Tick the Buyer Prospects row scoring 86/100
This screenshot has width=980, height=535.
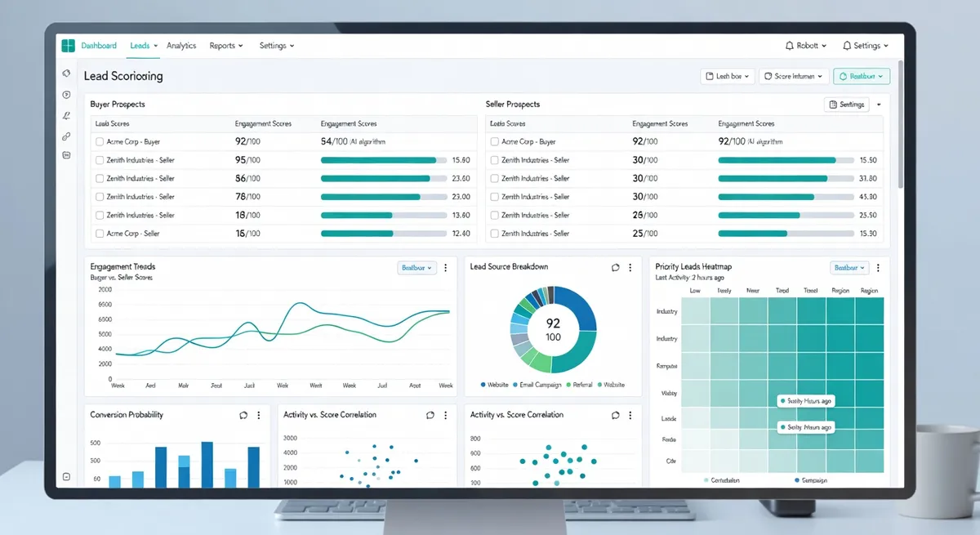(x=100, y=178)
